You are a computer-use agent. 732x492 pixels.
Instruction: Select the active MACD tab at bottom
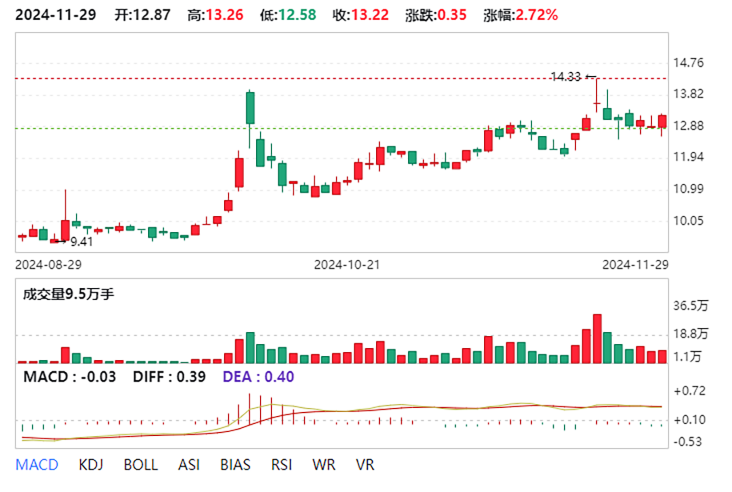37,465
